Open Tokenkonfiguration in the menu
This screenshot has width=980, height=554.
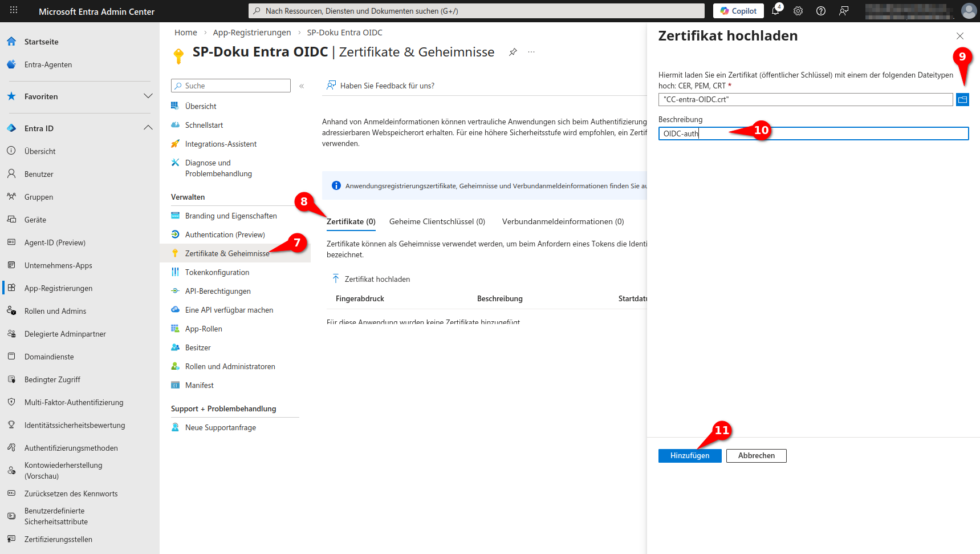[217, 272]
